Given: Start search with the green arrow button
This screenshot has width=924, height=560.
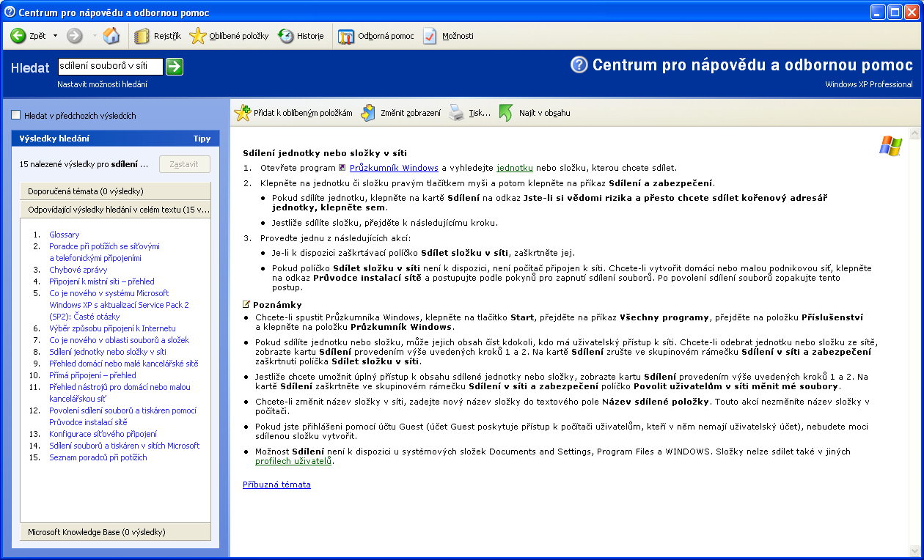Looking at the screenshot, I should (175, 67).
